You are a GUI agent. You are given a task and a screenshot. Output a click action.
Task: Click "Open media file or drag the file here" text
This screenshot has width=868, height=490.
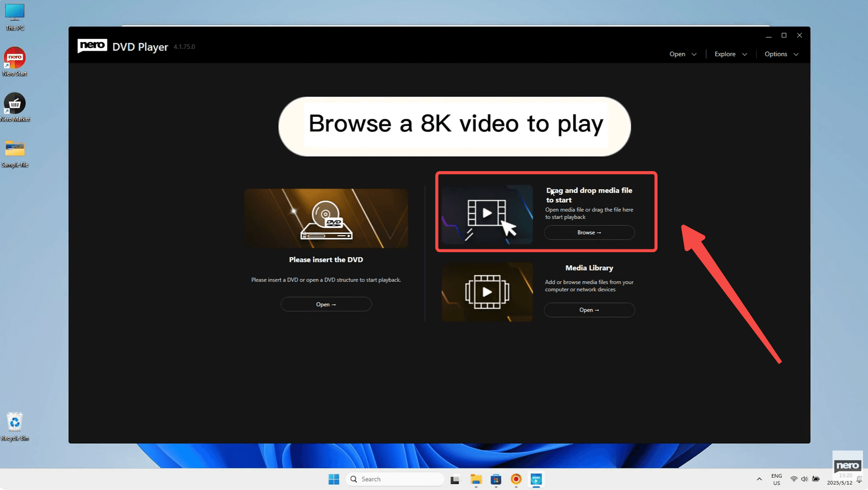coord(589,213)
